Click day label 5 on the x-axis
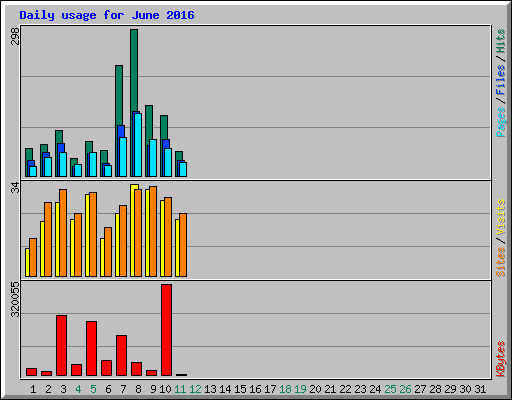 click(93, 389)
